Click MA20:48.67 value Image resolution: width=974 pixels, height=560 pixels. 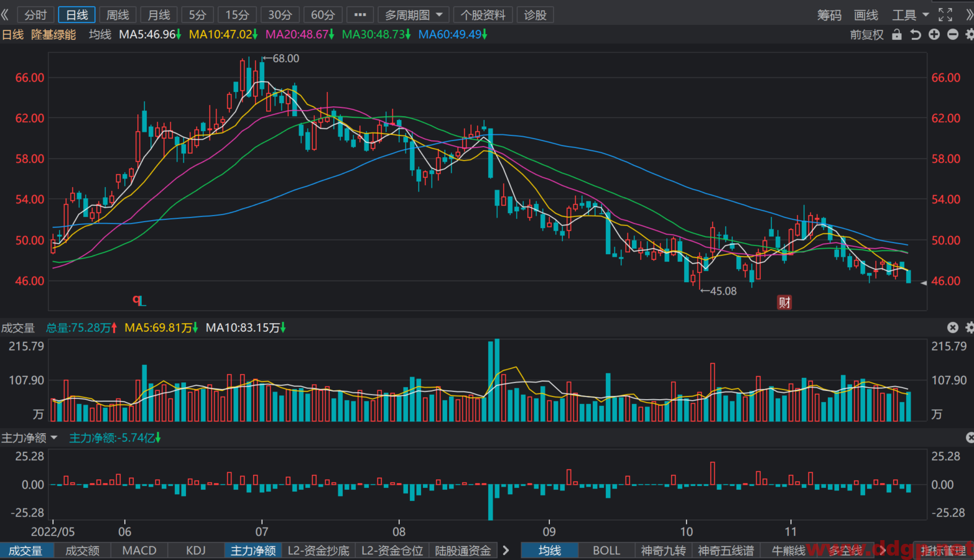coord(300,35)
